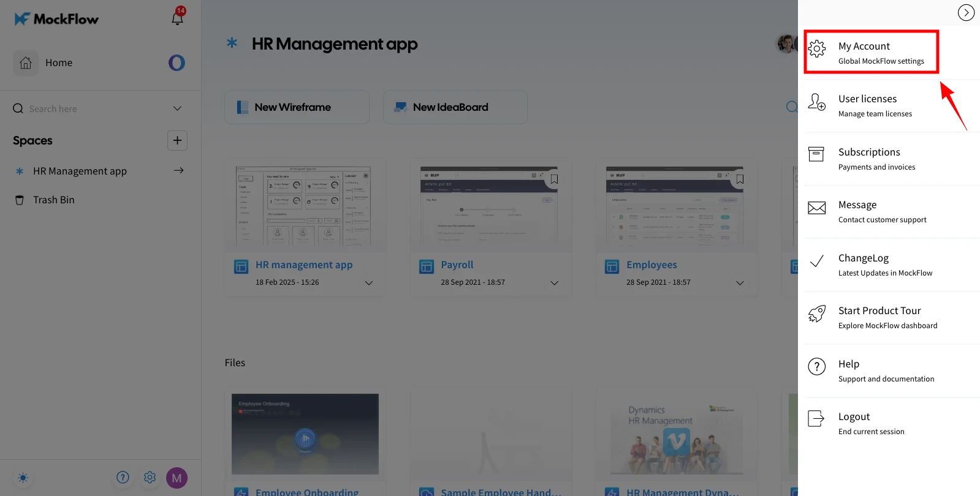Open Employees wireframe thumbnail

pyautogui.click(x=676, y=206)
